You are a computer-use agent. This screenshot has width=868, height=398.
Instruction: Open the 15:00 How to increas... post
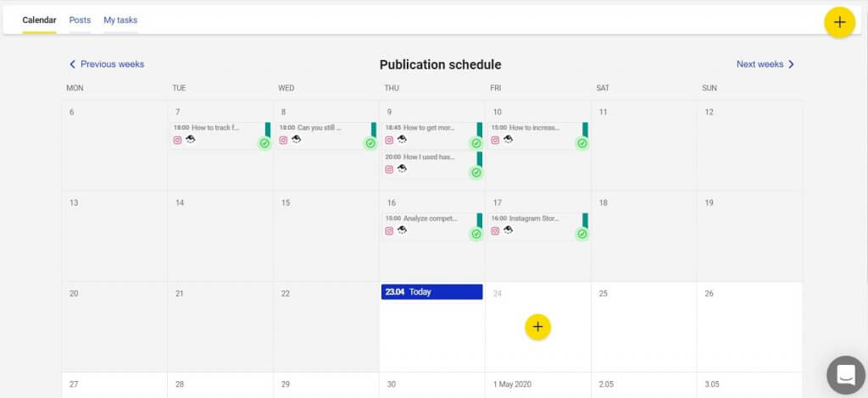(x=537, y=135)
